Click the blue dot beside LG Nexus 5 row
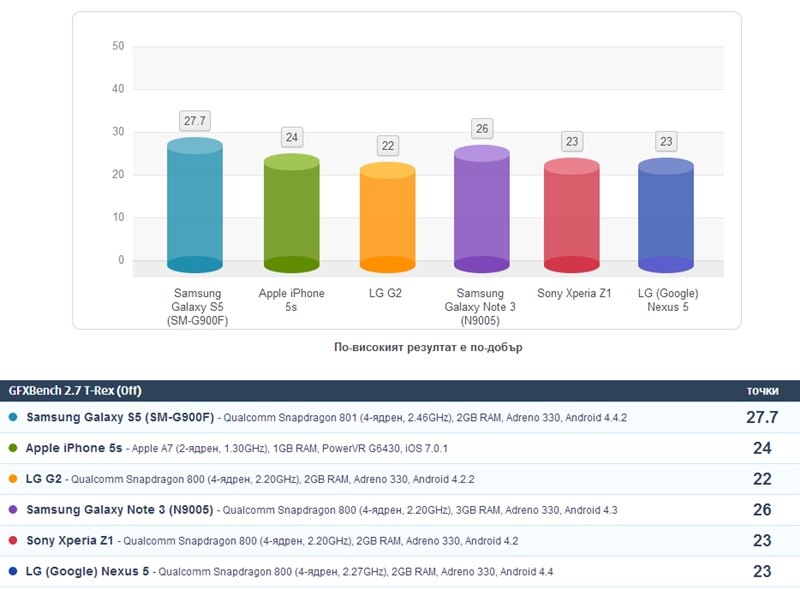Image resolution: width=800 pixels, height=589 pixels. tap(13, 571)
